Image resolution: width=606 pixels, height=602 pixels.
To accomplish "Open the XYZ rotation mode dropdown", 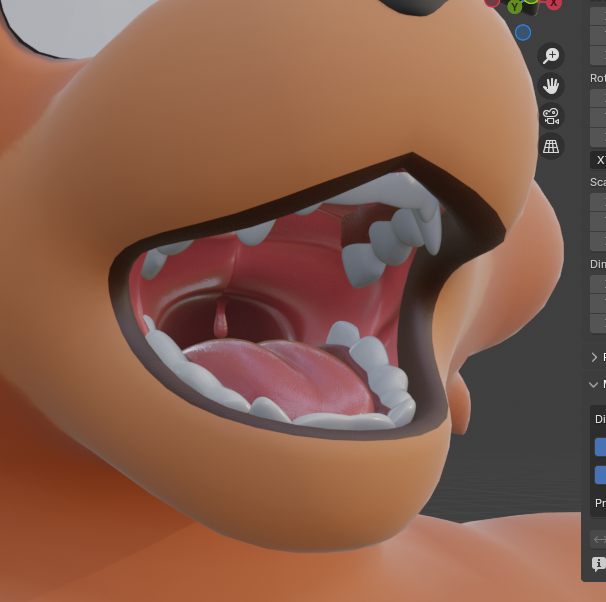I will (598, 160).
